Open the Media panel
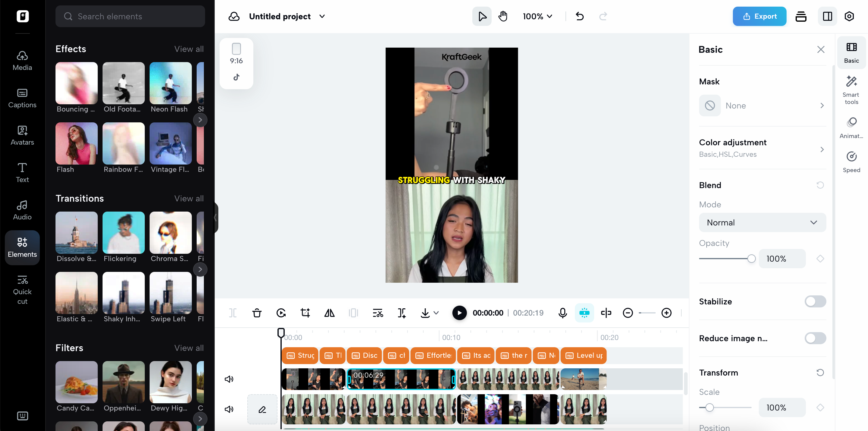 (x=22, y=61)
